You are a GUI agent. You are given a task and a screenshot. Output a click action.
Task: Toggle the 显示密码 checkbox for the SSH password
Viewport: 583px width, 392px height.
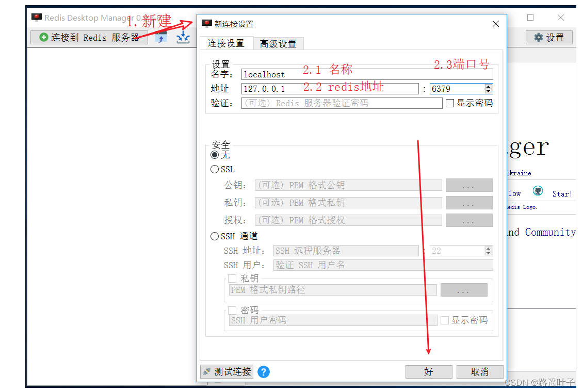(x=445, y=320)
